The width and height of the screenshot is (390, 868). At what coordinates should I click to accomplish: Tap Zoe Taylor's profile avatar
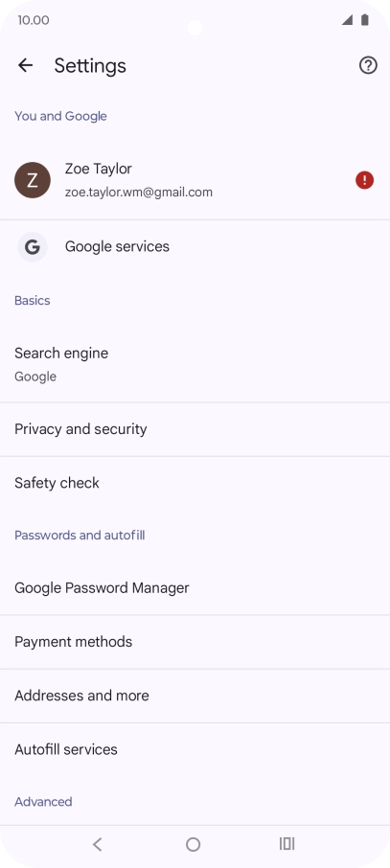(33, 180)
